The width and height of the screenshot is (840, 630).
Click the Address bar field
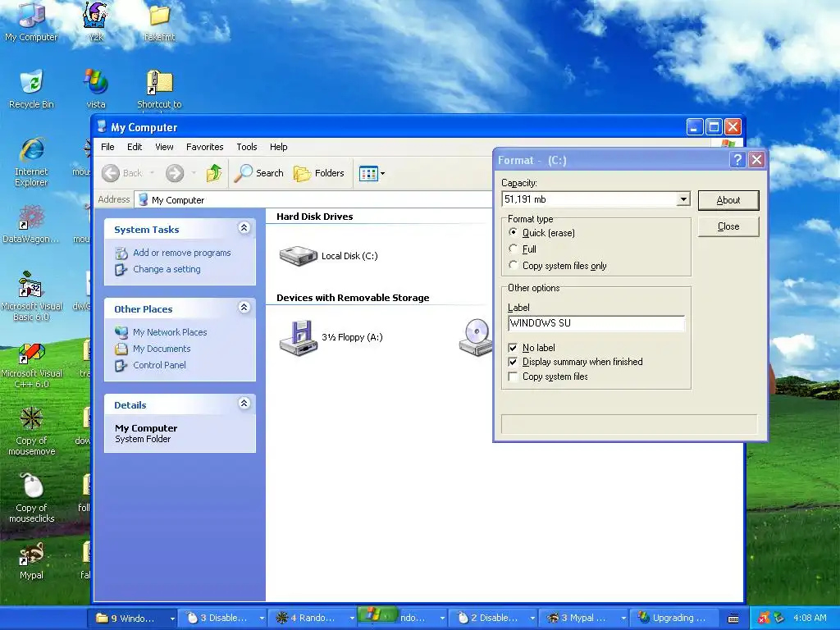tap(313, 200)
